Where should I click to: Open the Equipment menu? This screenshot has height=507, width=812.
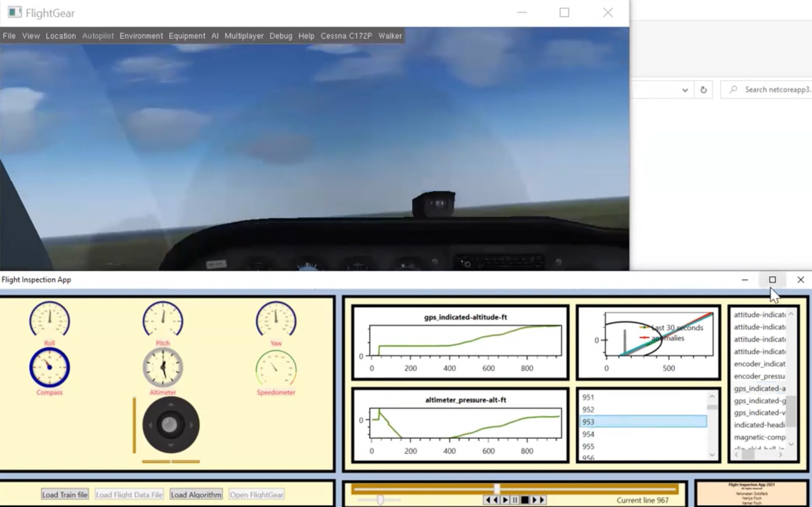click(186, 36)
